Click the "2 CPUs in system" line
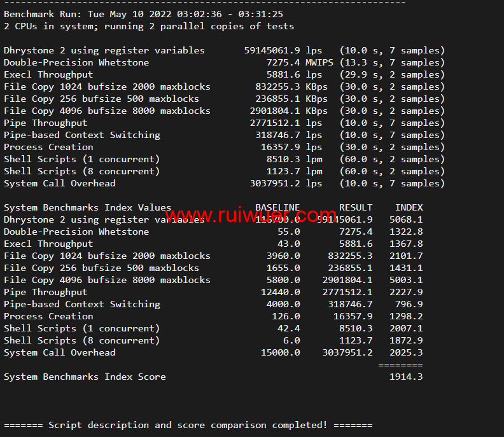The height and width of the screenshot is (437, 504). click(x=149, y=26)
